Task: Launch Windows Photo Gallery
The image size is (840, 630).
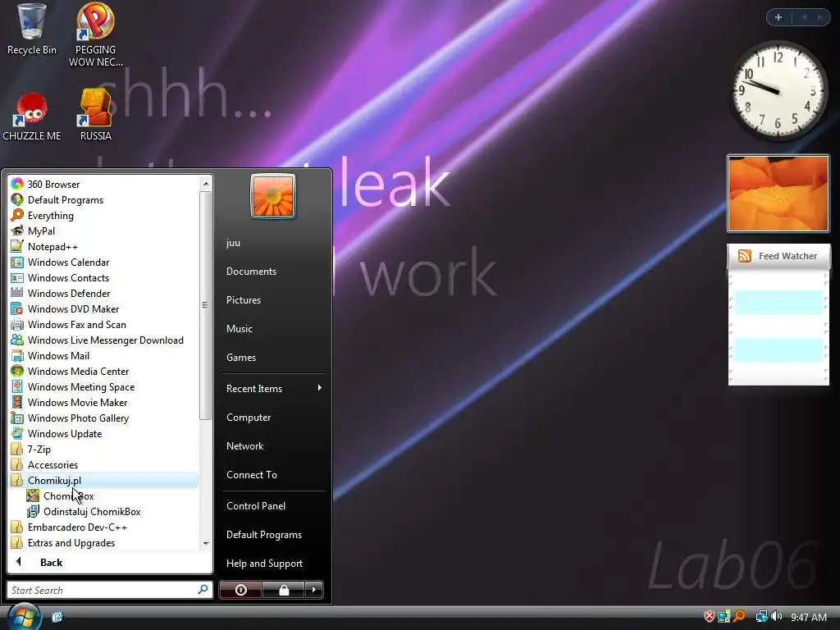Action: pyautogui.click(x=104, y=418)
